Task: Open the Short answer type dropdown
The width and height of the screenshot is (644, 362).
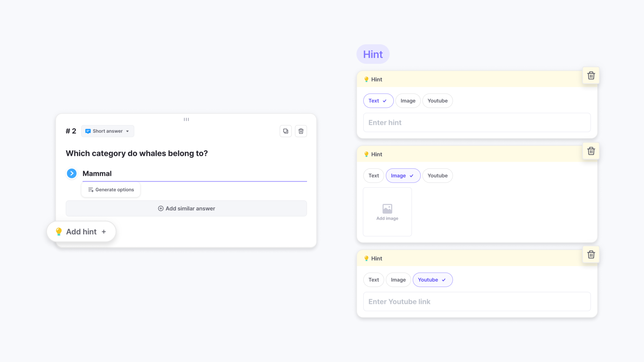Action: (x=108, y=131)
